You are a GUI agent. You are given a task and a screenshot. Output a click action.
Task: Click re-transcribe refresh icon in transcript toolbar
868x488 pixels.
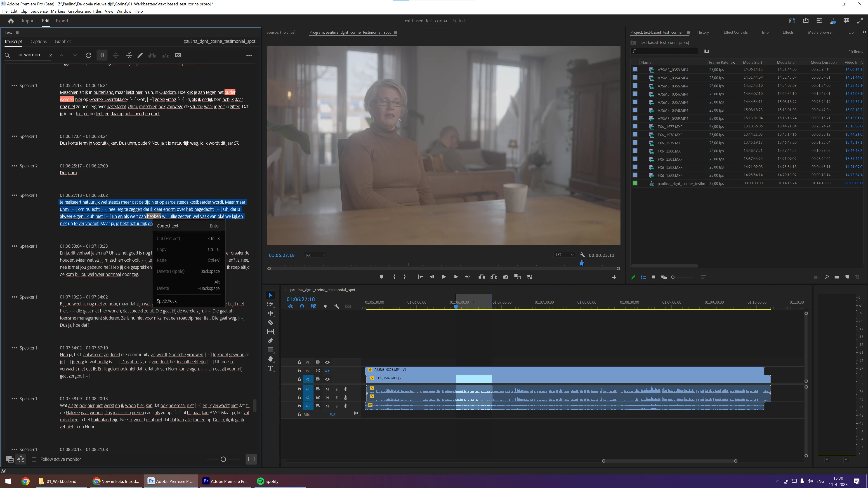click(89, 55)
